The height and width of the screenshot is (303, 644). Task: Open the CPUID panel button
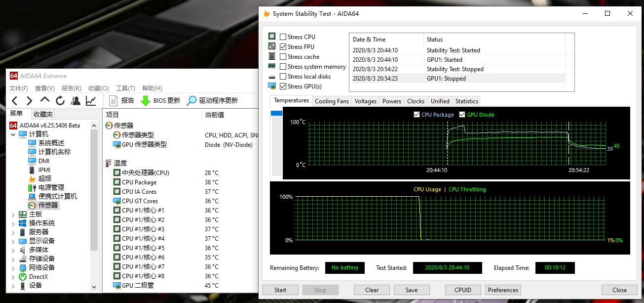point(463,290)
